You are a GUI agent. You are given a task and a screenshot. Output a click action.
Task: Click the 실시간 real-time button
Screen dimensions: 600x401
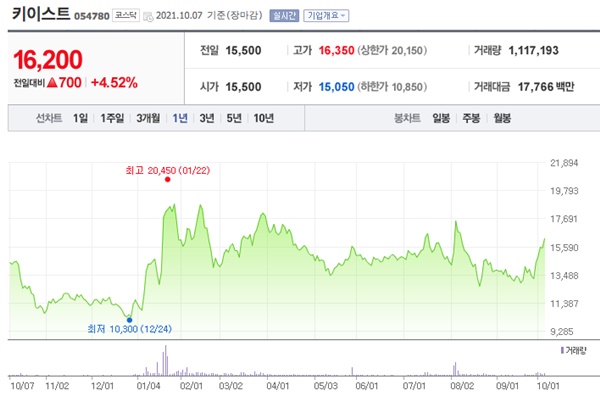click(284, 16)
